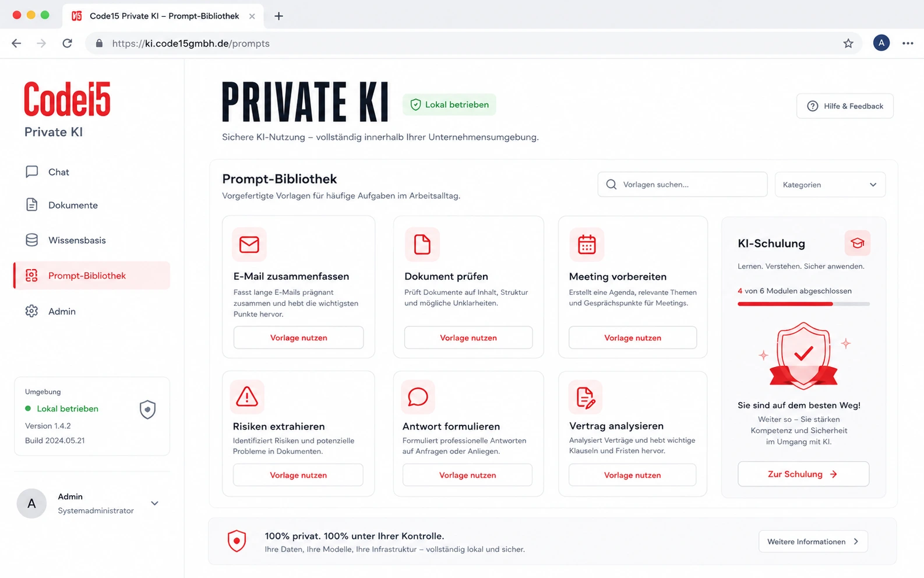Screen dimensions: 924x578
Task: Open Dokumente in the sidebar
Action: (x=91, y=205)
